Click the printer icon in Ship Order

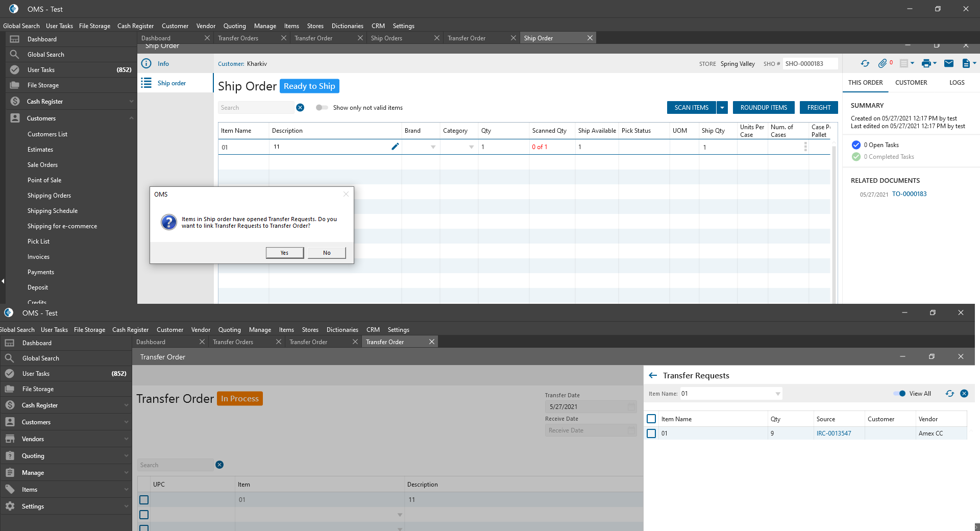point(926,63)
